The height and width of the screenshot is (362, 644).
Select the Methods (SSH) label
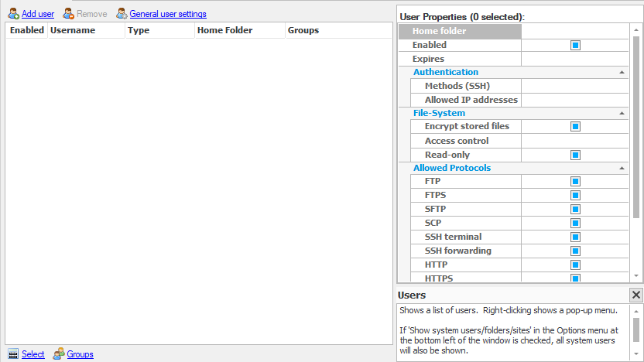click(457, 86)
